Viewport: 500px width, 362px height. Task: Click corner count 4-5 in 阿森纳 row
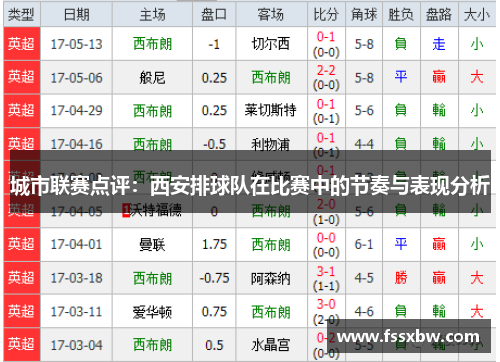[364, 278]
